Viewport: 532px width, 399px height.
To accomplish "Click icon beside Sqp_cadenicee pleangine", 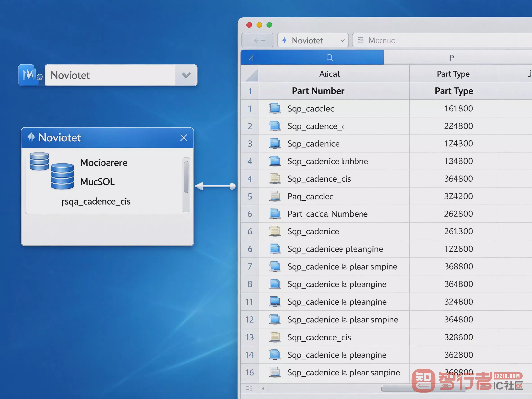I will 275,249.
